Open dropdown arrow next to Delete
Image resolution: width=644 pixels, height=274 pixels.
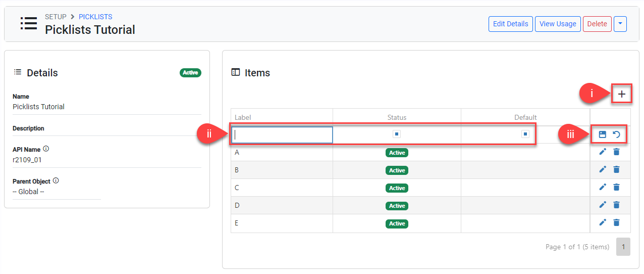pos(620,24)
